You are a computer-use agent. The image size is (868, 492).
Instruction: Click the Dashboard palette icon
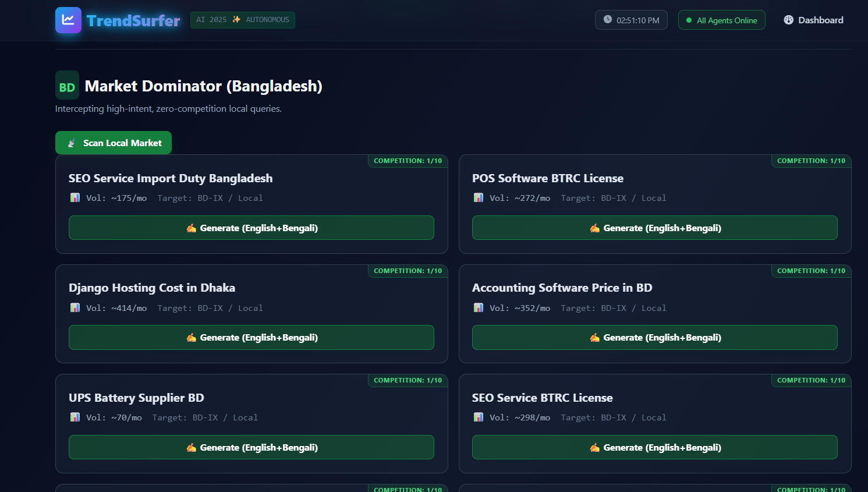pos(788,20)
